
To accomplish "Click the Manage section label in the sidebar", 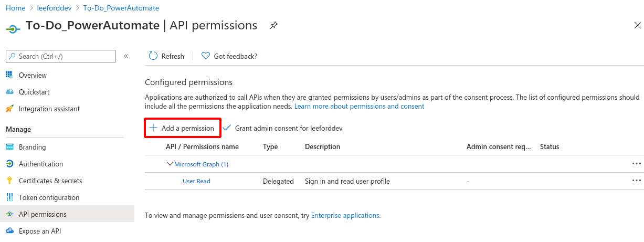I will pyautogui.click(x=18, y=129).
